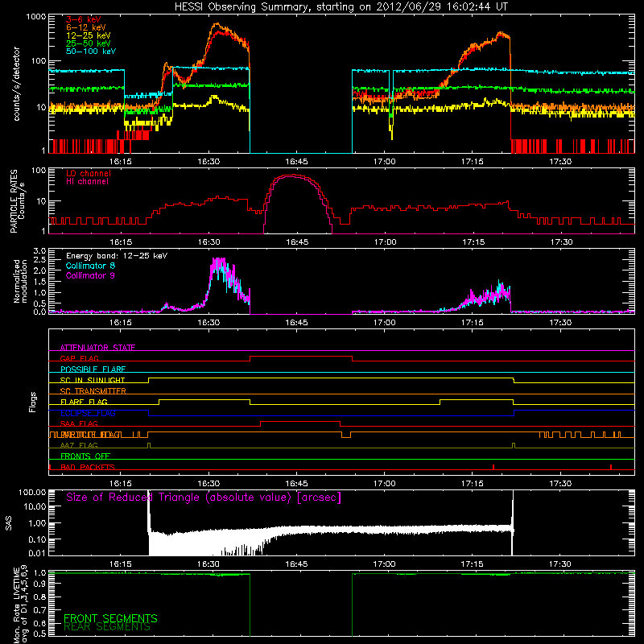Select the 'LO channel' legend label
The width and height of the screenshot is (644, 644).
[x=89, y=173]
